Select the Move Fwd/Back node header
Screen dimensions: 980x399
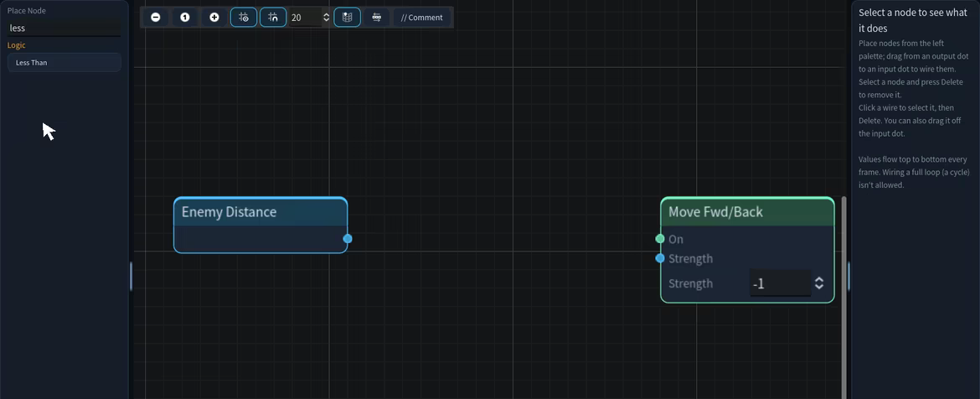pyautogui.click(x=747, y=212)
